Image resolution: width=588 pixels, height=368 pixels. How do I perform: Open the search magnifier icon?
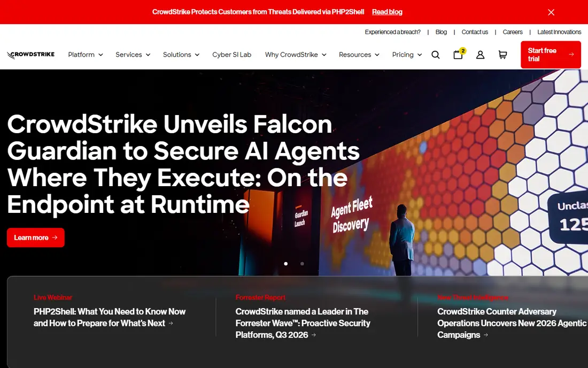[x=435, y=55]
